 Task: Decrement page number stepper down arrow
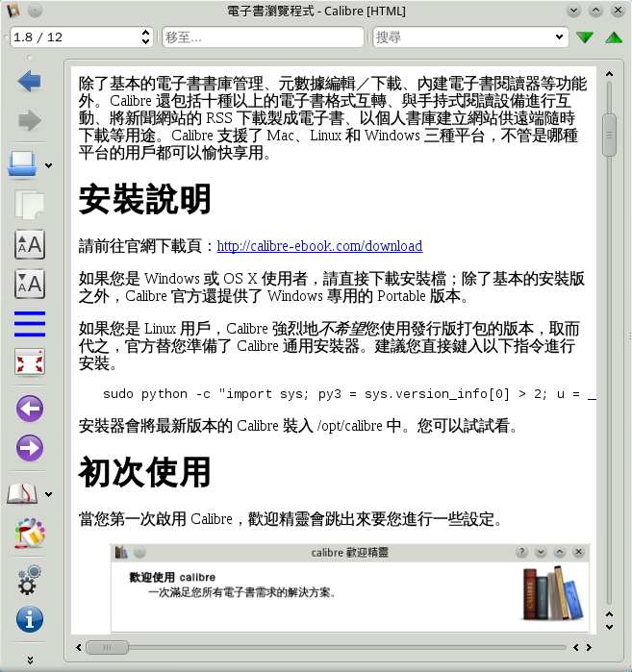coord(146,41)
